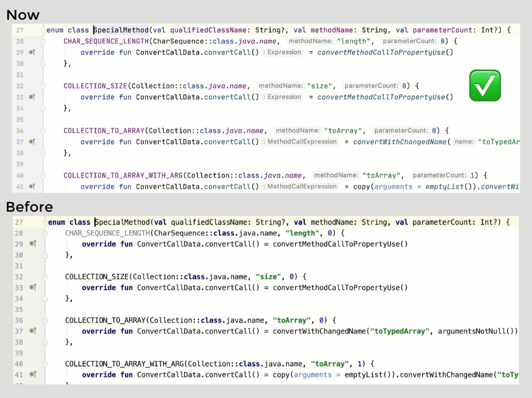The height and width of the screenshot is (398, 532).
Task: Collapse COLLECTION_TO_ARRAY fold marker on line 36, Now panel
Action: click(43, 131)
